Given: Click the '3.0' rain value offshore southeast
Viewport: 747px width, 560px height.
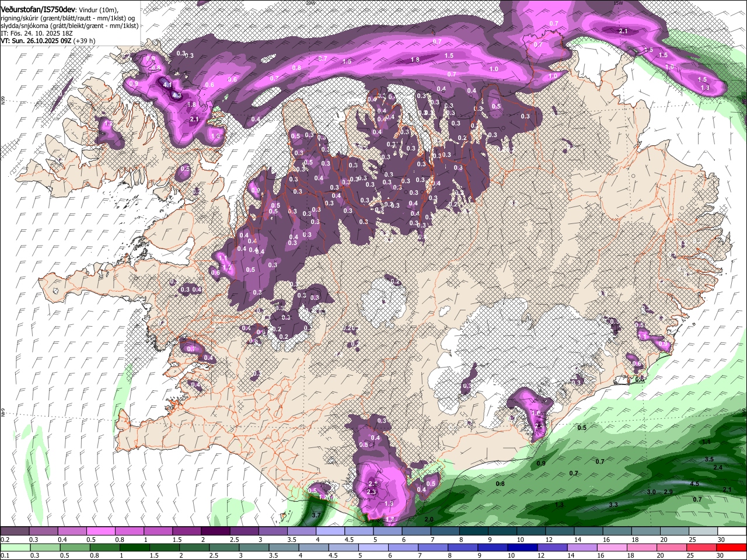Looking at the screenshot, I should 651,492.
